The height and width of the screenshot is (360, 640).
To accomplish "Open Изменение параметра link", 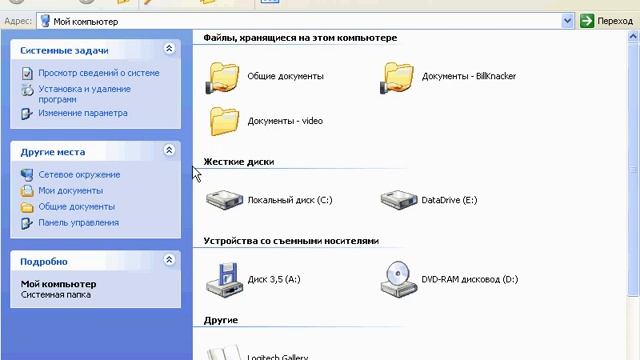I will [83, 113].
